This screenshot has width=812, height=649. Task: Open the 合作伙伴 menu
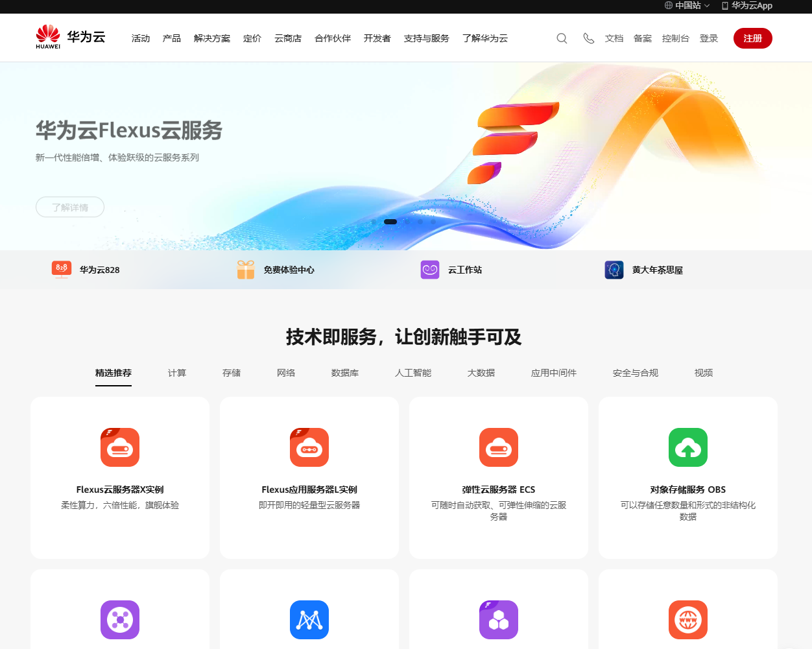(x=333, y=38)
